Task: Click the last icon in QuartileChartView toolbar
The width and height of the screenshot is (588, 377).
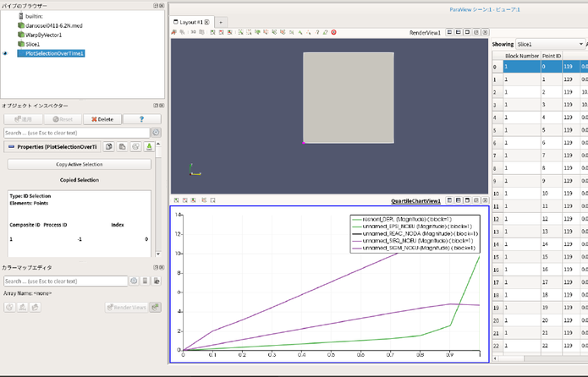Action: tap(212, 200)
